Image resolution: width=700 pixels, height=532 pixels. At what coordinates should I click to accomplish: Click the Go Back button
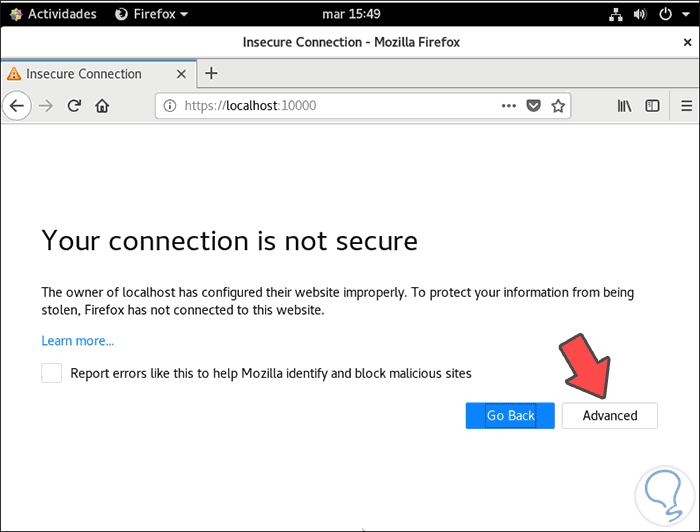[510, 416]
